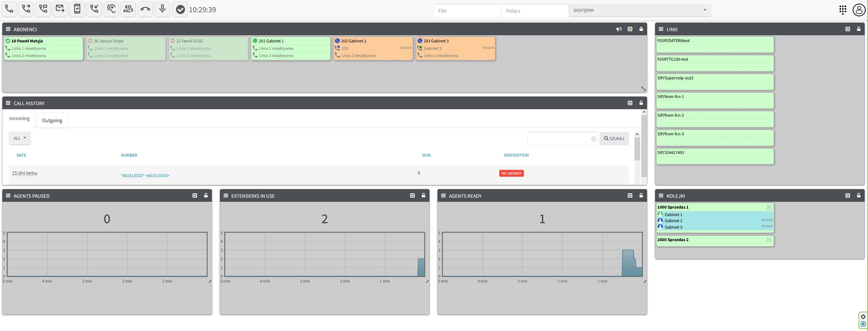The image size is (868, 331).
Task: Click the Filtr input field
Action: pyautogui.click(x=467, y=11)
